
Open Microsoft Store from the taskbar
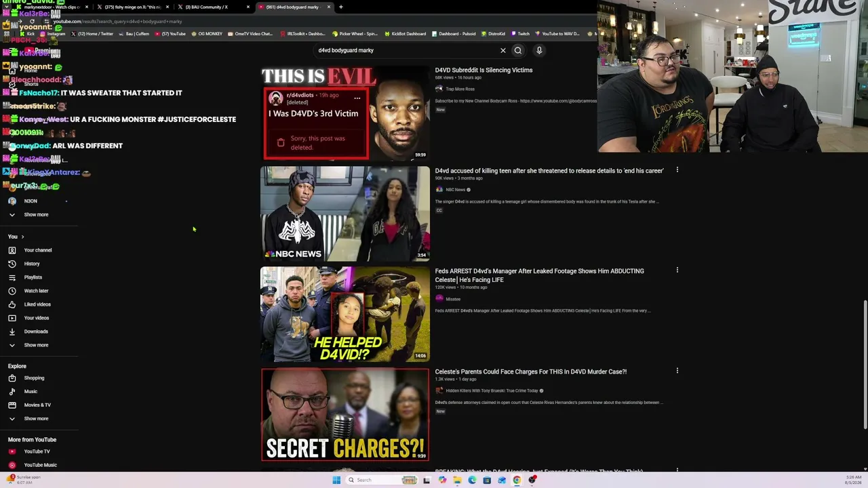click(487, 480)
